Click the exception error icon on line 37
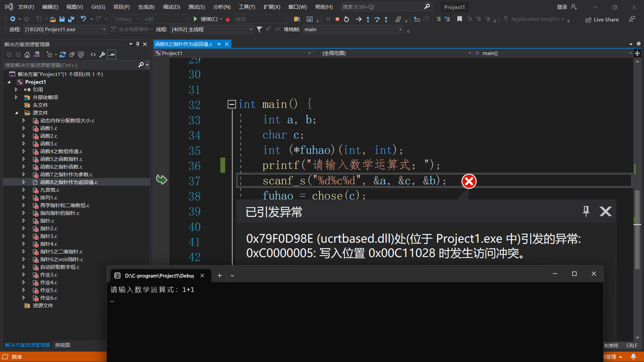This screenshot has height=362, width=644. 469,181
